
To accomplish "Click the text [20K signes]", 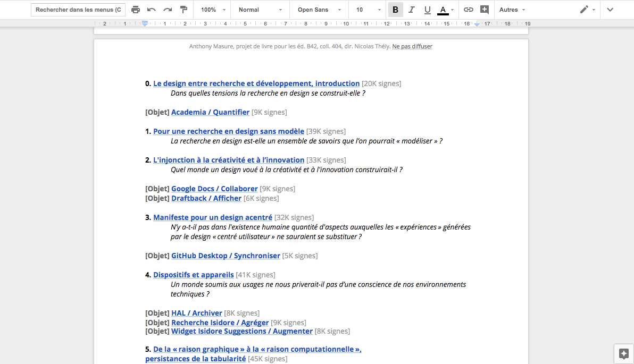I will (381, 83).
